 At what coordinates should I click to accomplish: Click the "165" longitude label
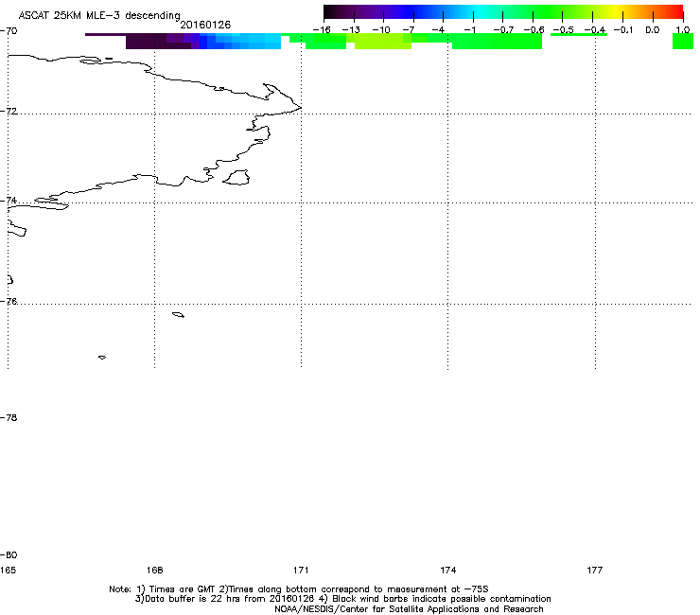[8, 570]
